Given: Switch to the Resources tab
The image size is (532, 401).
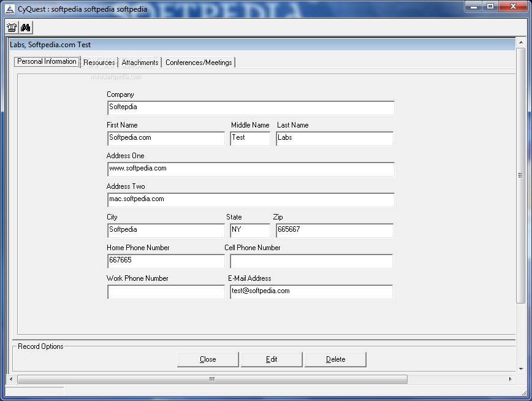Looking at the screenshot, I should coord(99,63).
